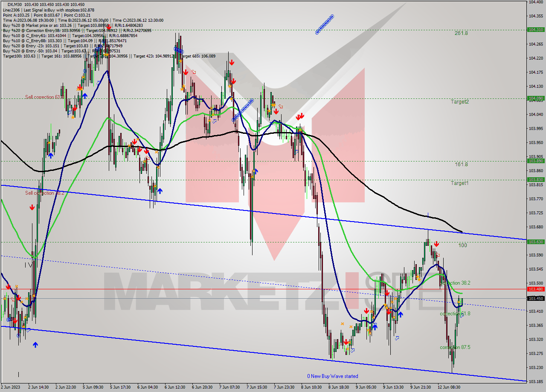Click the Target1 level label
The width and height of the screenshot is (546, 392).
click(x=460, y=183)
